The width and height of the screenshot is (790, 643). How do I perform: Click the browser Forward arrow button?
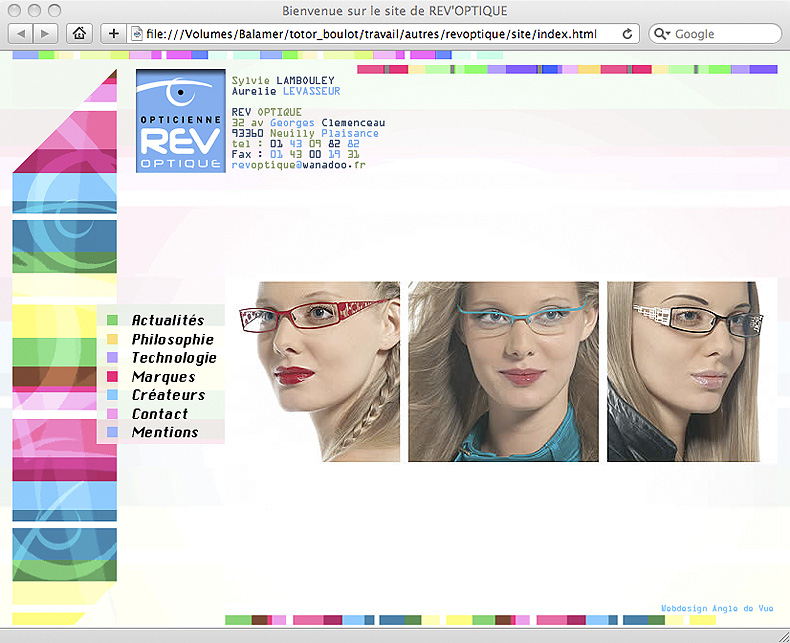47,33
